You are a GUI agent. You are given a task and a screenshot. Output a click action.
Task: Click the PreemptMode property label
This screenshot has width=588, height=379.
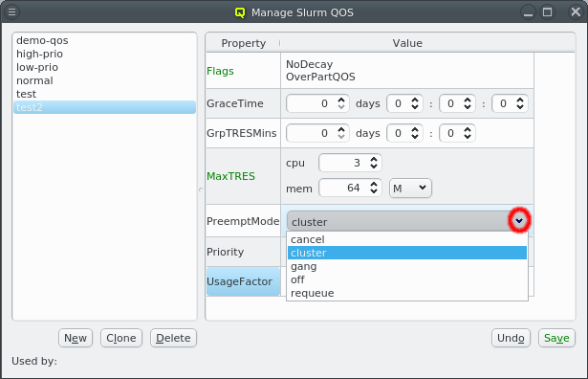pyautogui.click(x=243, y=221)
